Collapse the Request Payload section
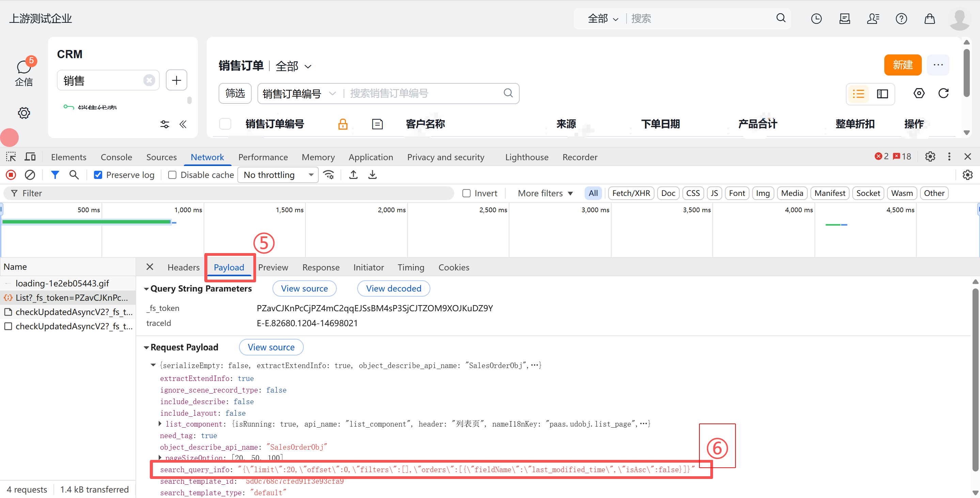980x498 pixels. tap(146, 347)
